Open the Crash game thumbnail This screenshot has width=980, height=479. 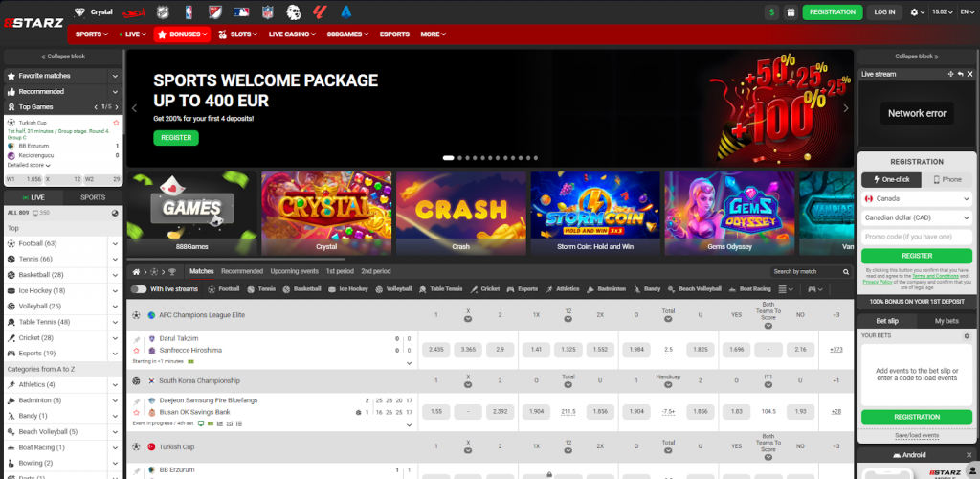(x=460, y=214)
